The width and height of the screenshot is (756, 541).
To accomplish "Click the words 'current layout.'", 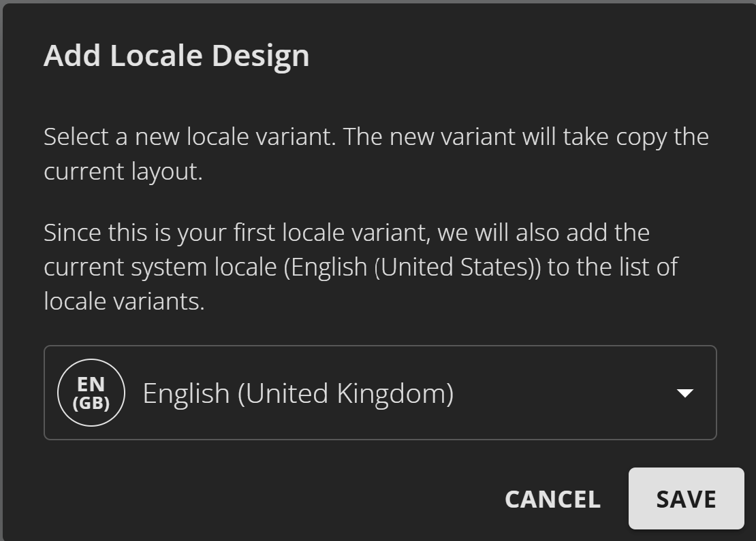I will [x=123, y=171].
